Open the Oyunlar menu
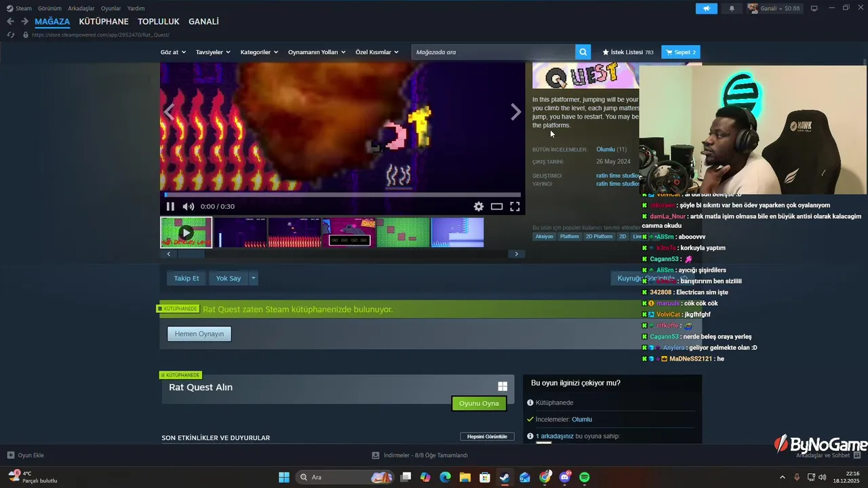Image resolution: width=868 pixels, height=488 pixels. tap(111, 8)
